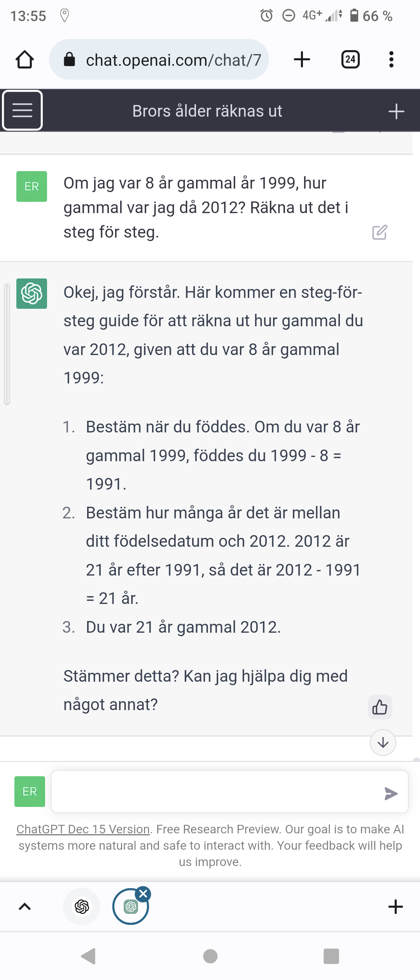This screenshot has height=980, width=420.
Task: Start a new chat with header plus
Action: pyautogui.click(x=396, y=111)
